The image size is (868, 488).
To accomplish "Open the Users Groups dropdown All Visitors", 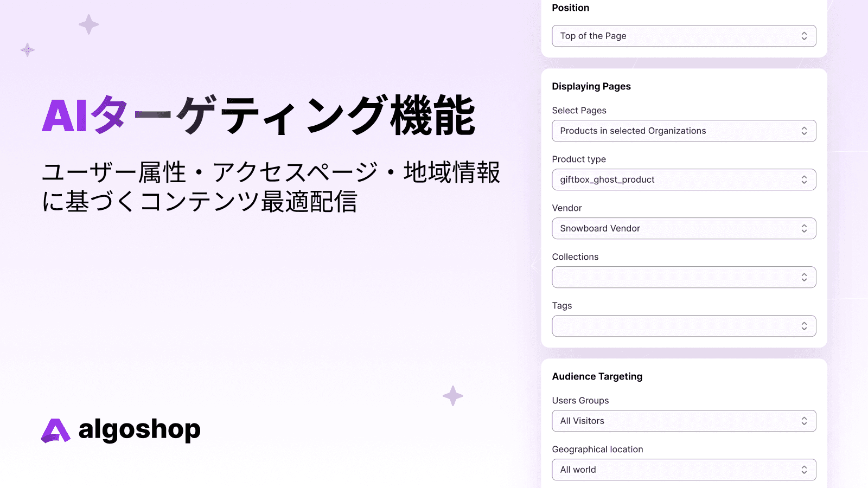I will pos(684,421).
